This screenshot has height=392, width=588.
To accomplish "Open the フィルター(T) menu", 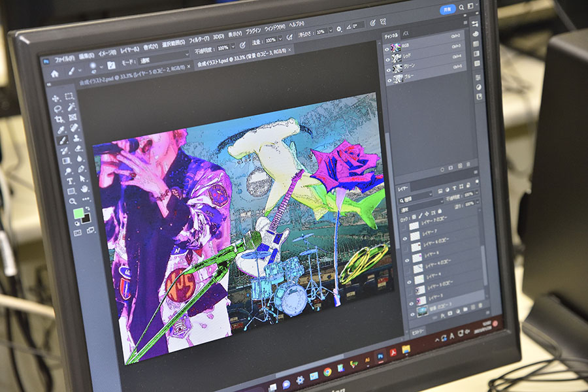I will coord(199,39).
